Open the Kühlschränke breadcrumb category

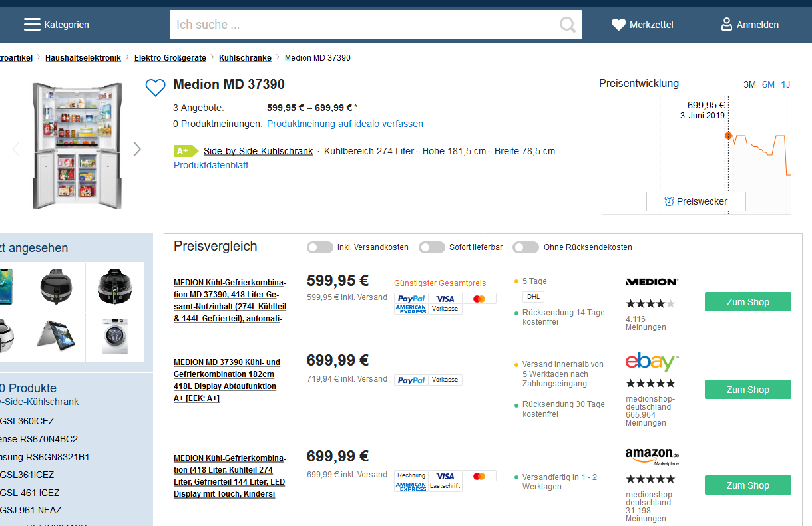pyautogui.click(x=244, y=58)
